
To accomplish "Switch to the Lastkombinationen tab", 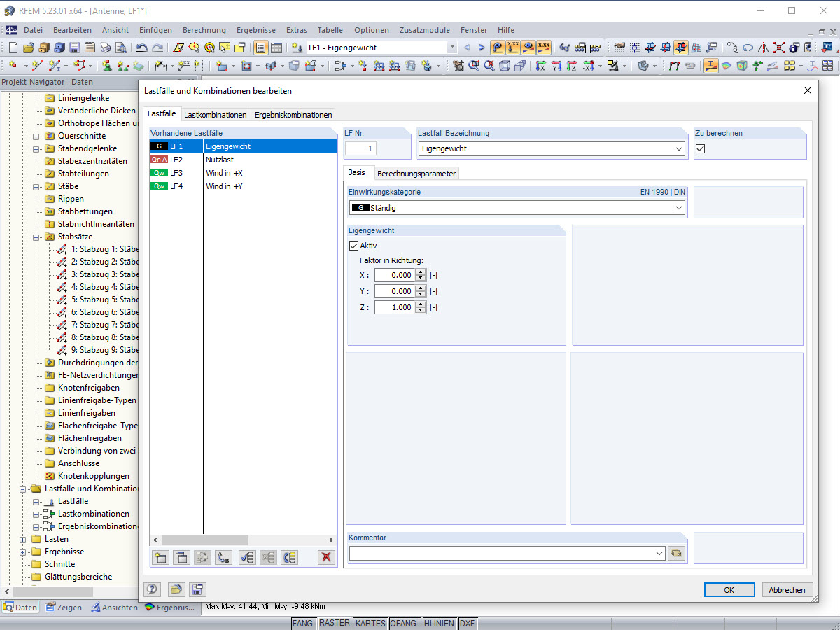I will coord(216,114).
